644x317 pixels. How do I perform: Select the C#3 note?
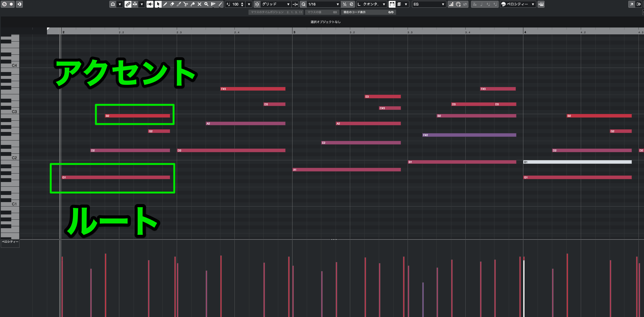coord(390,108)
